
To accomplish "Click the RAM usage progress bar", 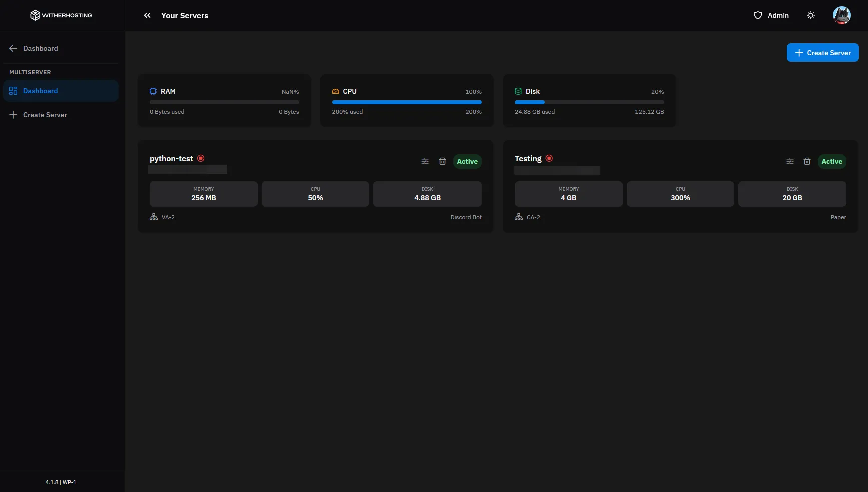I will (x=224, y=102).
